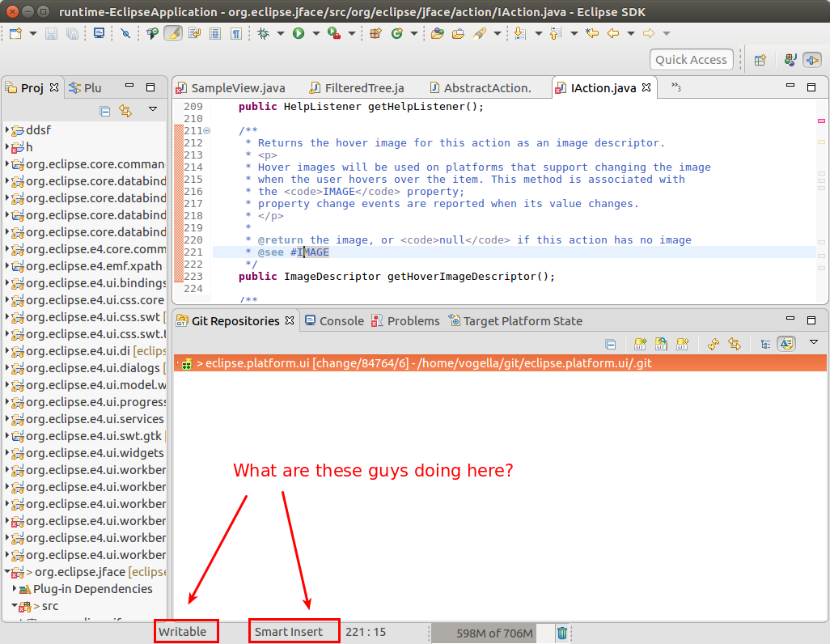Click the Previous Annotation icon
Image resolution: width=830 pixels, height=644 pixels.
point(555,33)
